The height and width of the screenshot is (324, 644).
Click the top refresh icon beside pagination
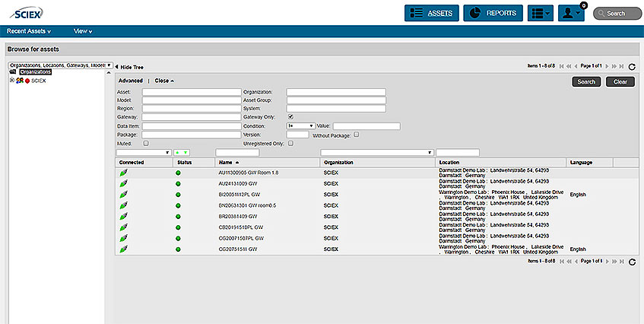click(x=632, y=66)
